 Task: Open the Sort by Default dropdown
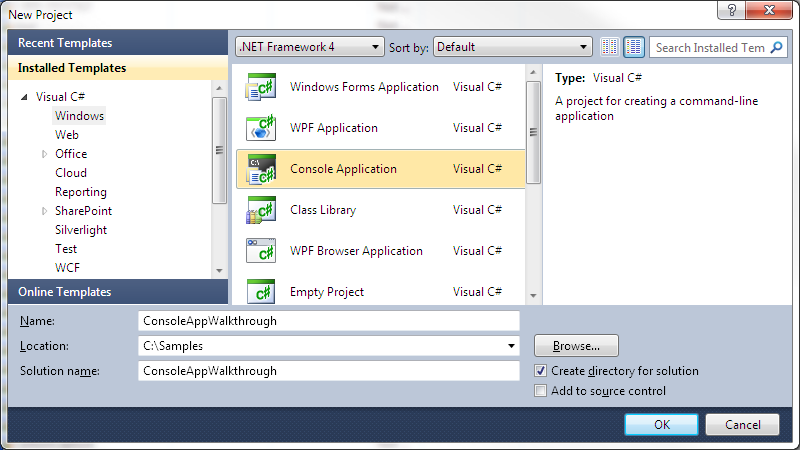(512, 47)
